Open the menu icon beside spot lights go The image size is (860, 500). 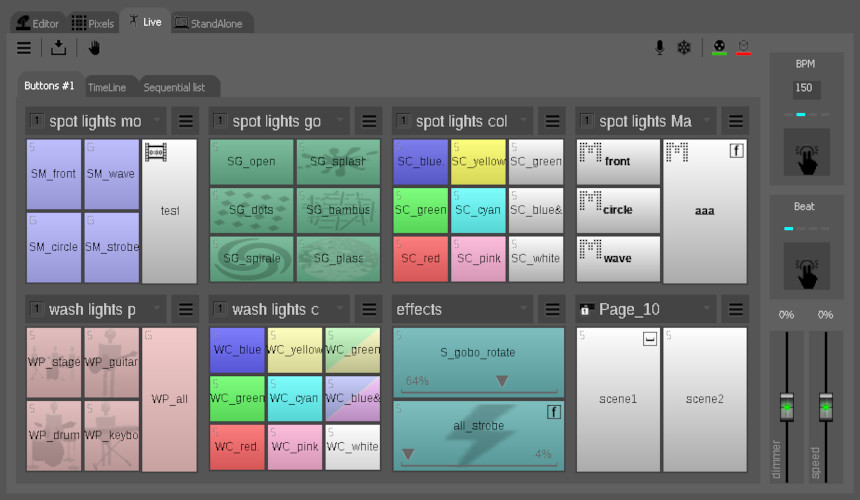(x=369, y=121)
